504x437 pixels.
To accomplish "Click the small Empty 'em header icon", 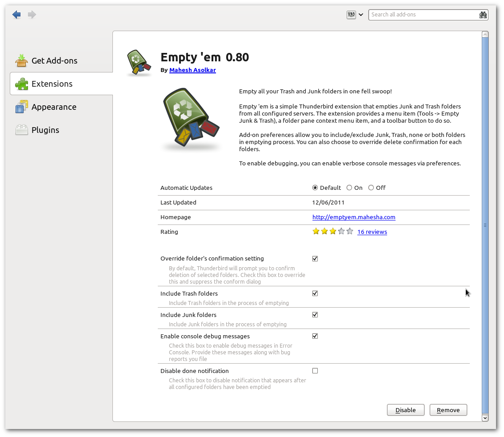I will pos(139,63).
